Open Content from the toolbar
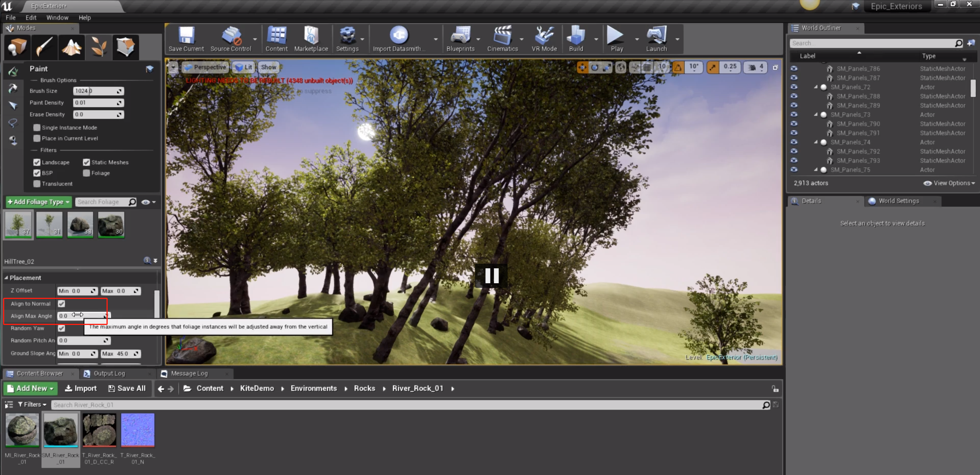Image resolution: width=980 pixels, height=475 pixels. pos(276,39)
